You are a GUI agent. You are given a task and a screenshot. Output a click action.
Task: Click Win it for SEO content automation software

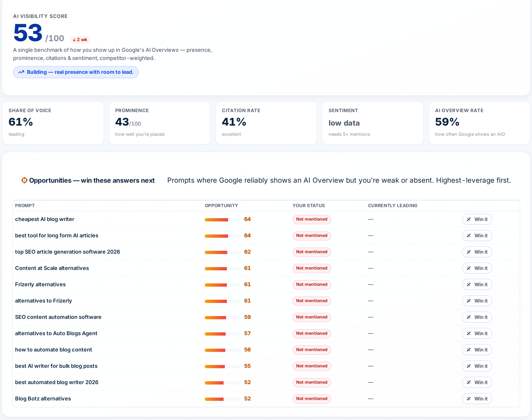(477, 317)
